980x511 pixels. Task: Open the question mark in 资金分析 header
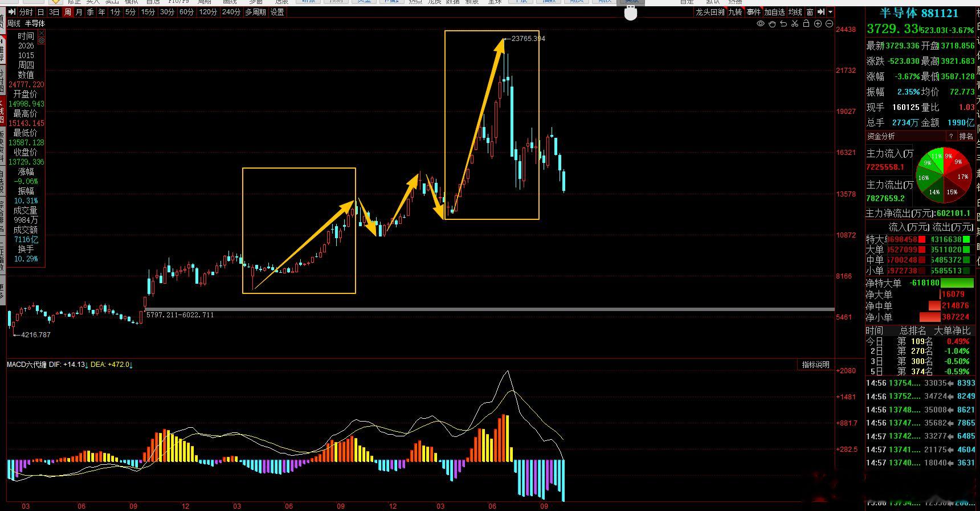click(x=950, y=136)
